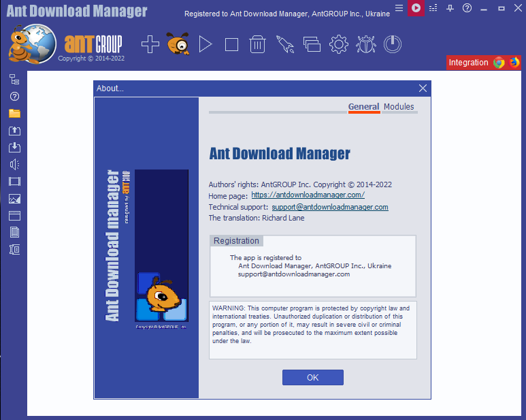Screen dimensions: 526x420
Task: Click the upload arrow sidebar icon
Action: click(x=14, y=131)
